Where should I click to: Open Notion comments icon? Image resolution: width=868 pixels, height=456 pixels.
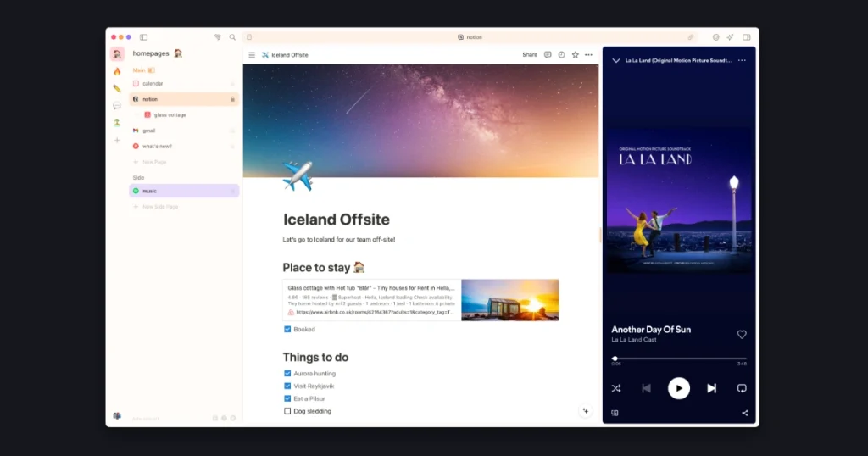pyautogui.click(x=548, y=55)
